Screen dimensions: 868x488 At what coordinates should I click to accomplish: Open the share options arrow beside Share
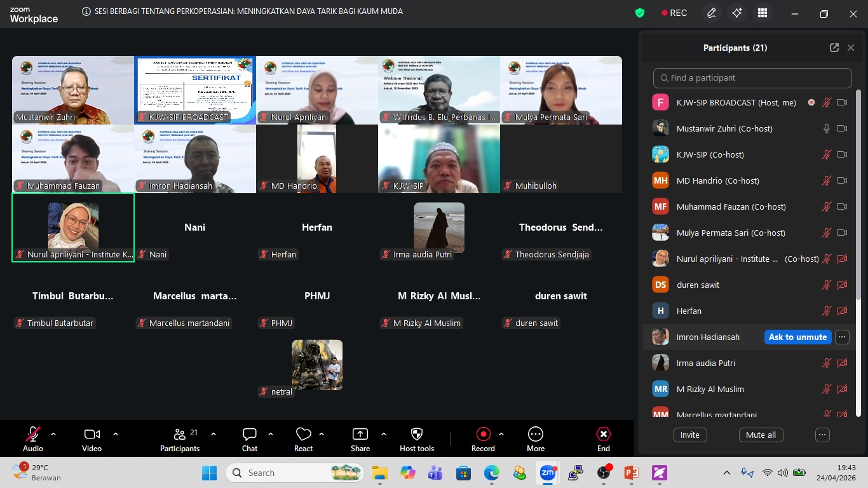click(384, 434)
